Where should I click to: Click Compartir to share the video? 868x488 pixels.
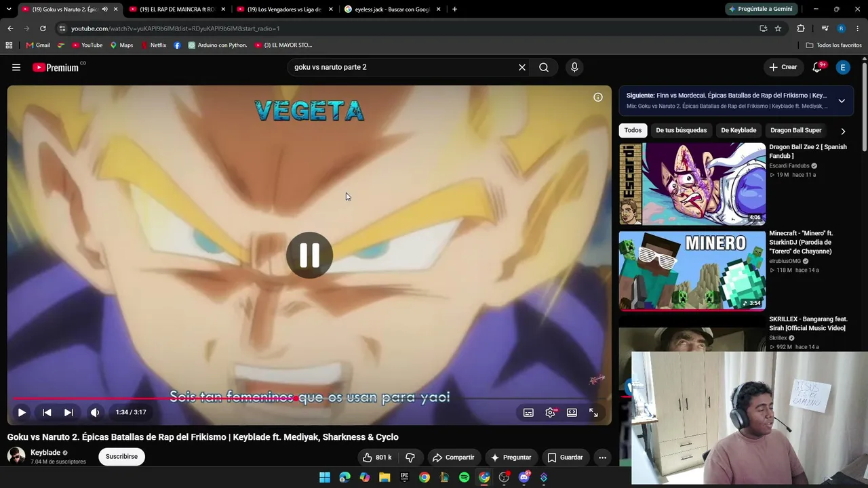pyautogui.click(x=454, y=457)
